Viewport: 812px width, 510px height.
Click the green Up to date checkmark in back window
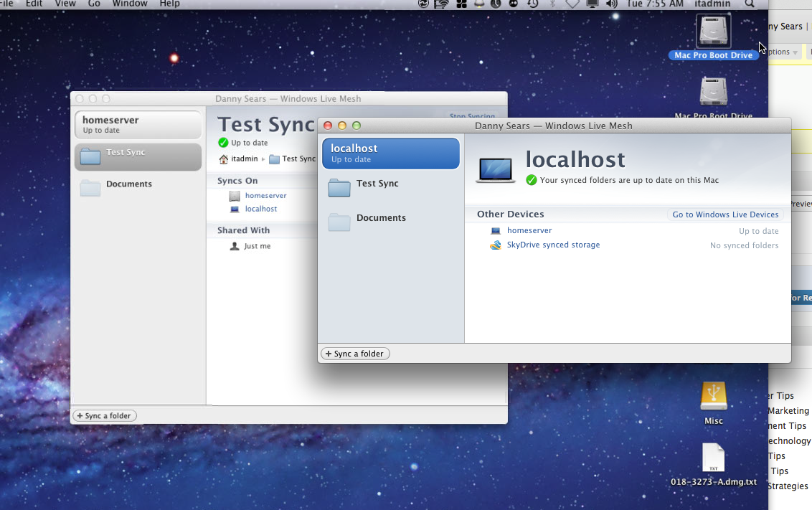(x=223, y=143)
